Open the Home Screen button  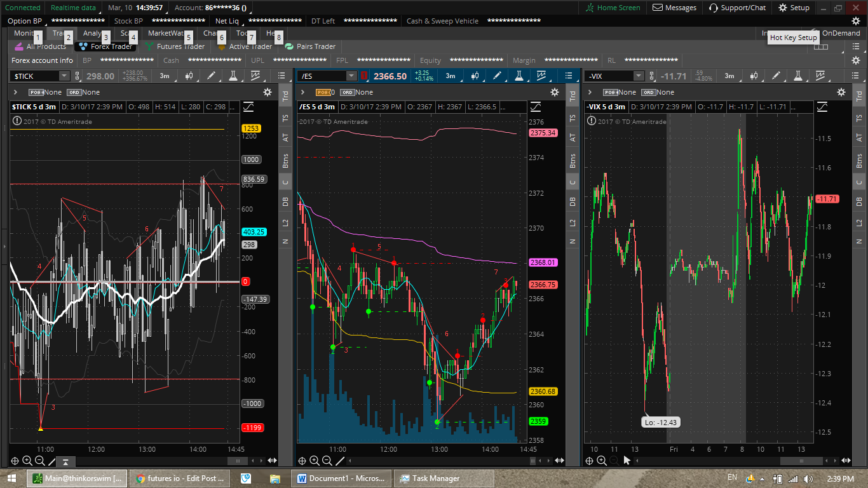click(x=613, y=8)
